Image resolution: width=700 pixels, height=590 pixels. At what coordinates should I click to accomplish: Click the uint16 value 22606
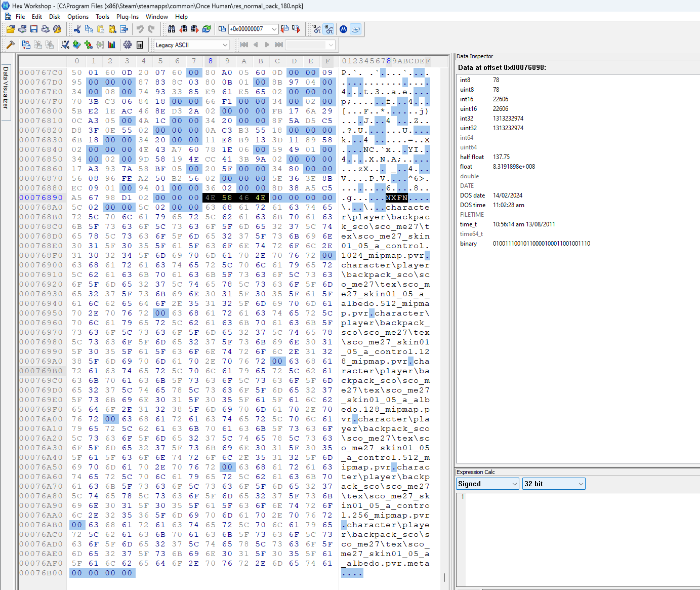(x=501, y=109)
